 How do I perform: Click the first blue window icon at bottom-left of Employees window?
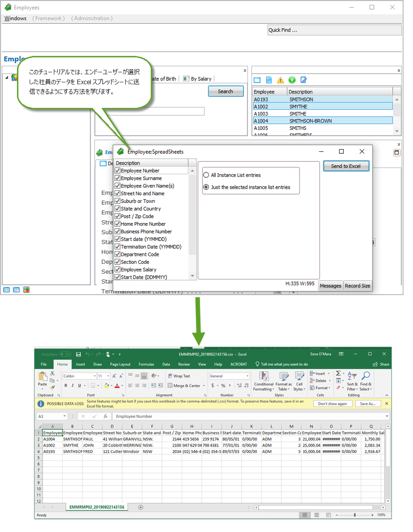[x=6, y=290]
